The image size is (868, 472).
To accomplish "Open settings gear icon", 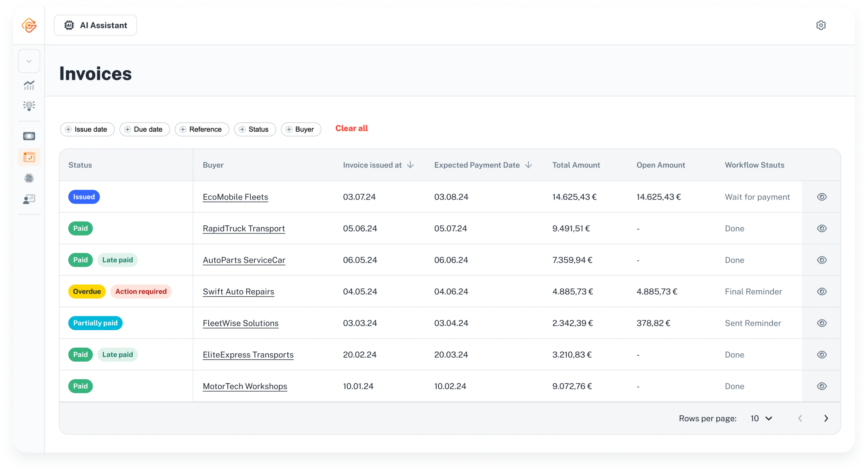I will 821,25.
